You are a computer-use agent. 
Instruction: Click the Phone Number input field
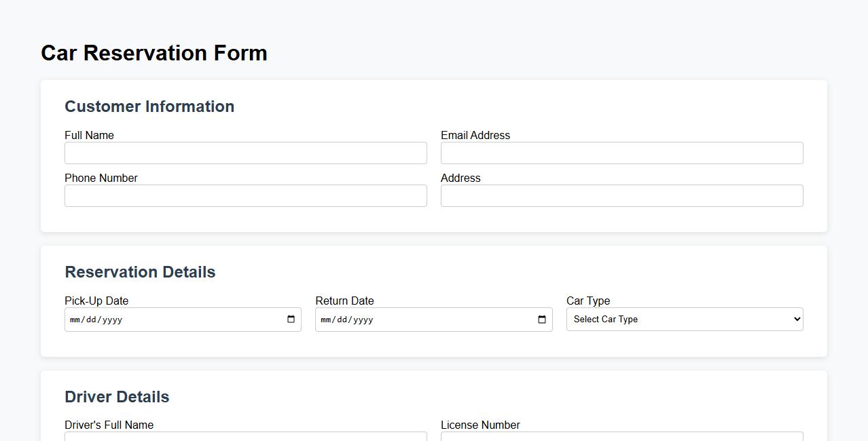246,195
